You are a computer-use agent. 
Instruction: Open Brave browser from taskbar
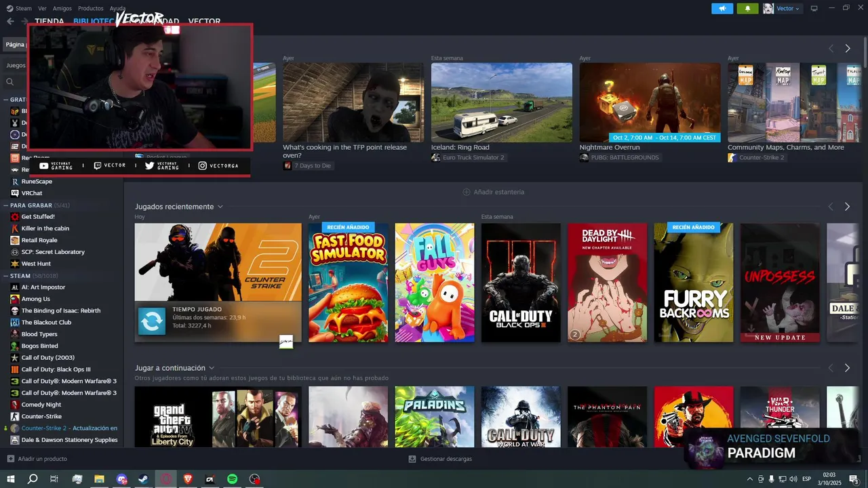[188, 479]
